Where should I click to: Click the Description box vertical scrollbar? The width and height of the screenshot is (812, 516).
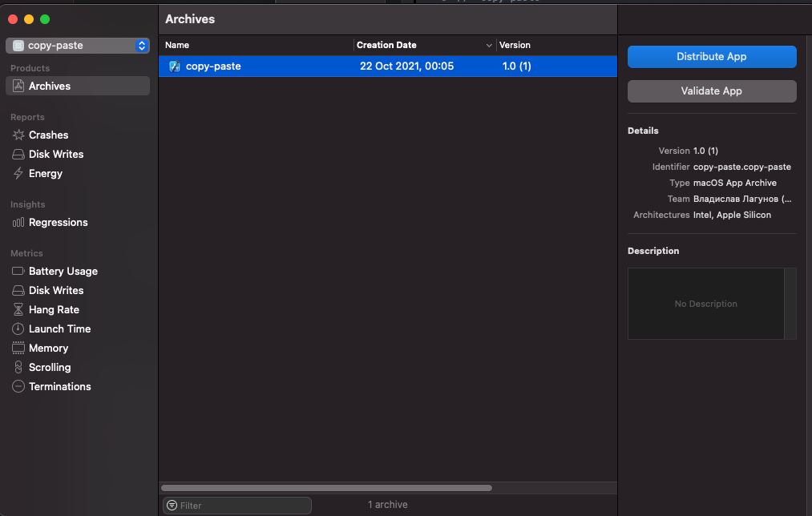coord(790,304)
